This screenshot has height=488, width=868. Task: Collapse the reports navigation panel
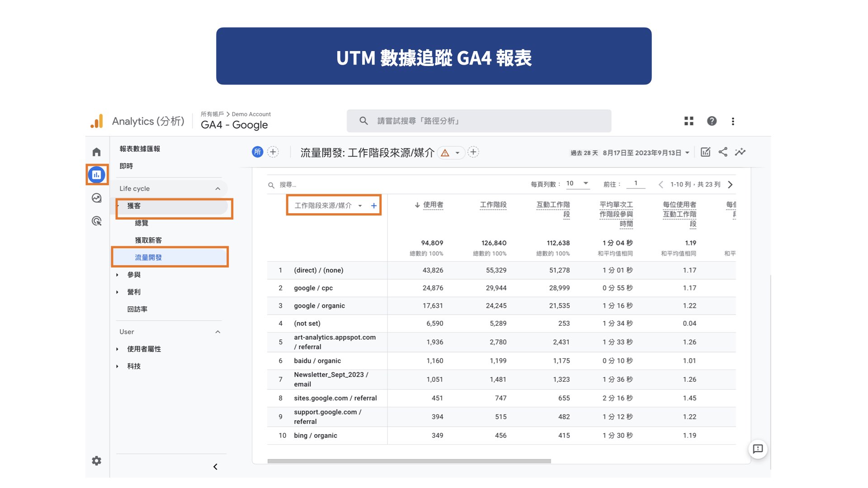click(x=215, y=467)
